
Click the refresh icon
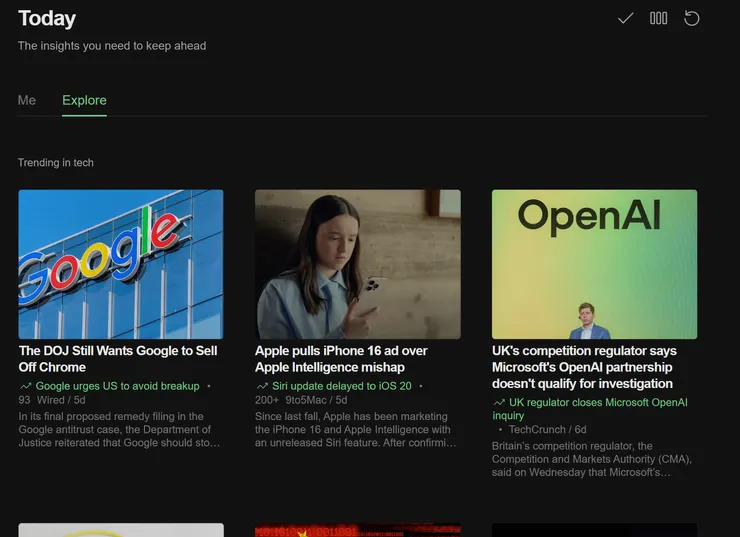691,18
